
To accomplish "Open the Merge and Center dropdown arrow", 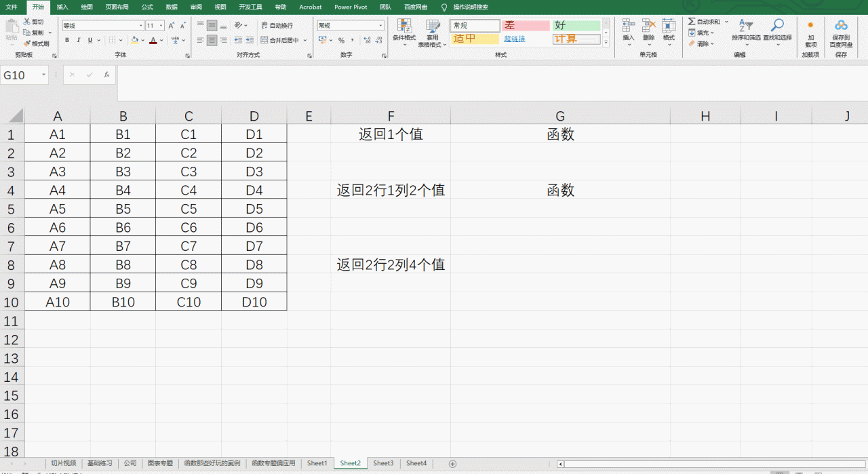I will (305, 41).
